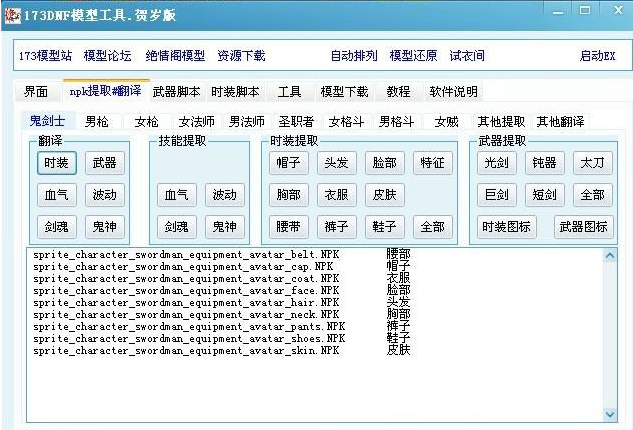Open the 时装脚本 tab
This screenshot has width=633, height=430.
coord(235,91)
